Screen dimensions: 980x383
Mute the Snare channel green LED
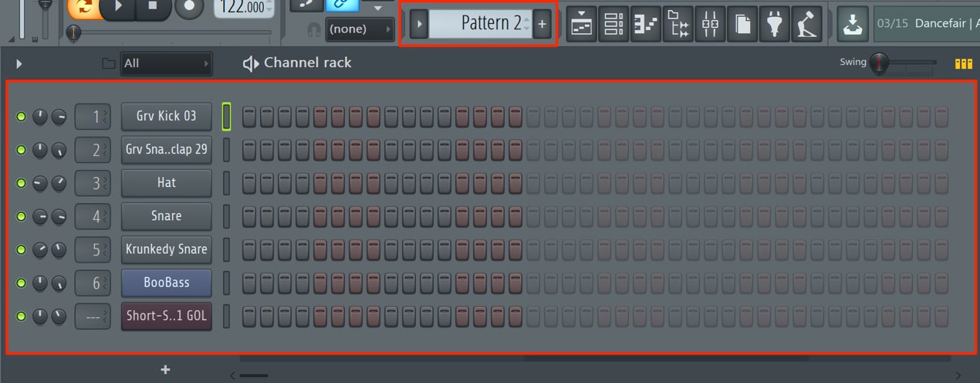[x=21, y=216]
